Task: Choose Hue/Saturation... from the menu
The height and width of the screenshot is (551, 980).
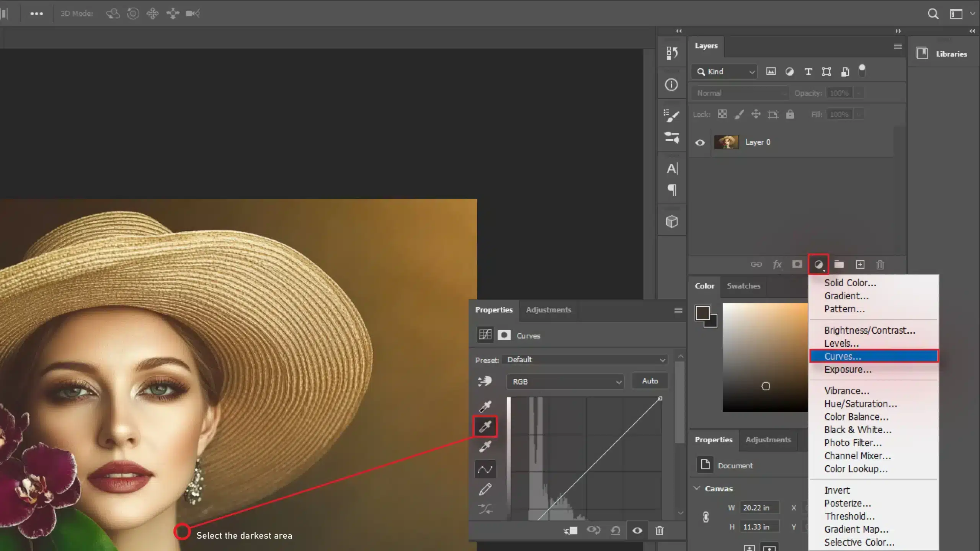Action: (861, 404)
